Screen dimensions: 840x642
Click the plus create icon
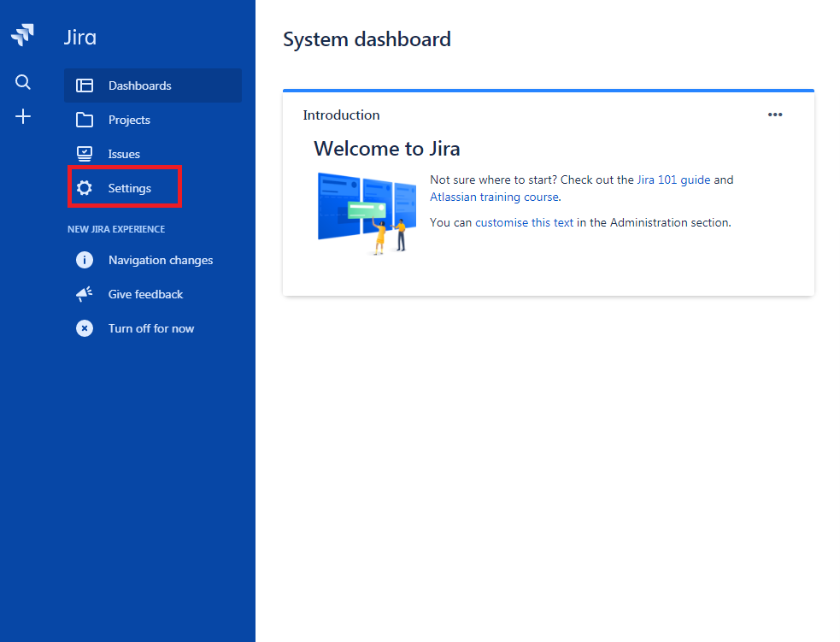tap(22, 116)
